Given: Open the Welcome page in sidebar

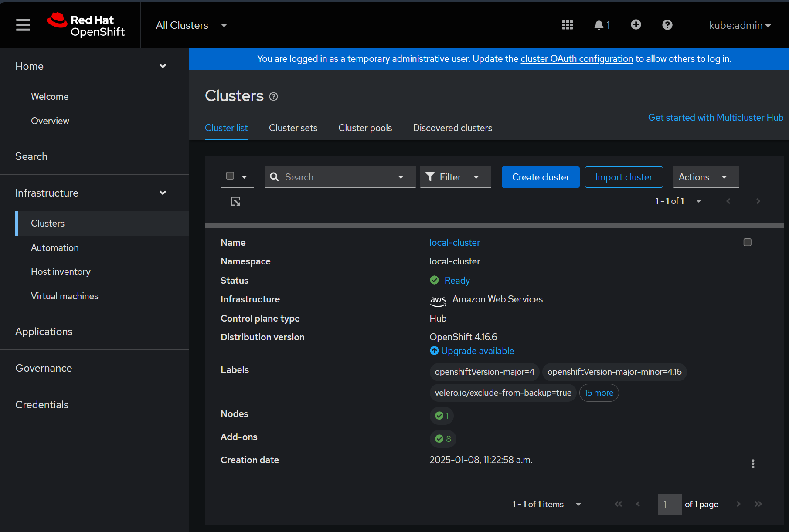Looking at the screenshot, I should click(x=50, y=97).
